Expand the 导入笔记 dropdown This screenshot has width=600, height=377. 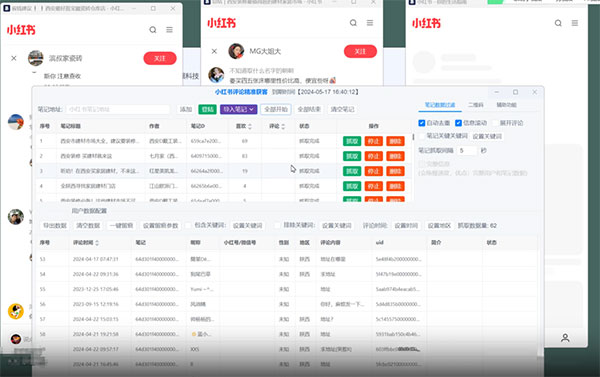(238, 109)
